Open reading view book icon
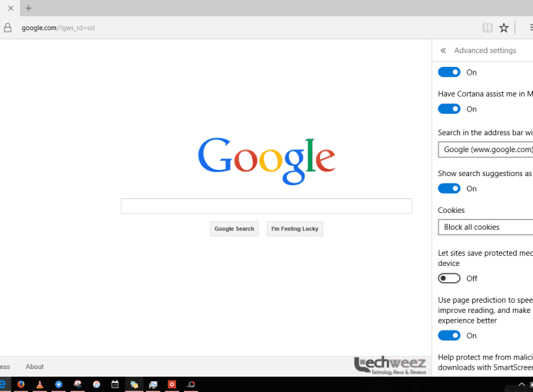This screenshot has width=533, height=392. click(488, 28)
